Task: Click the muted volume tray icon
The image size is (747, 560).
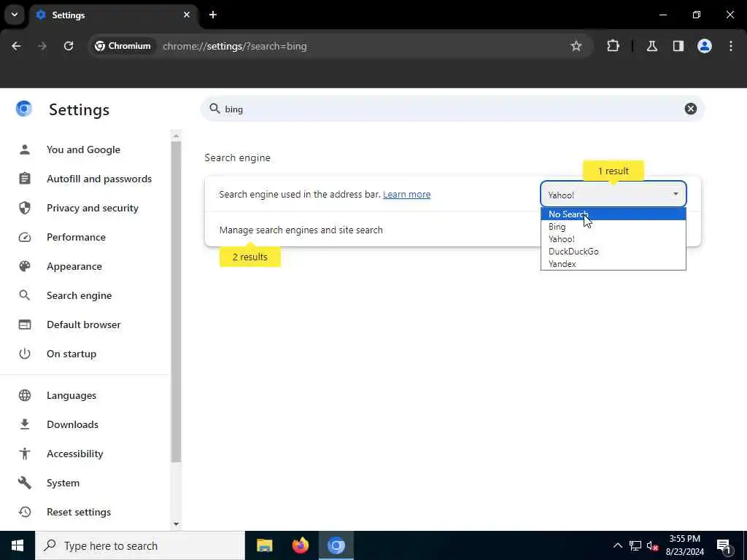Action: (653, 545)
